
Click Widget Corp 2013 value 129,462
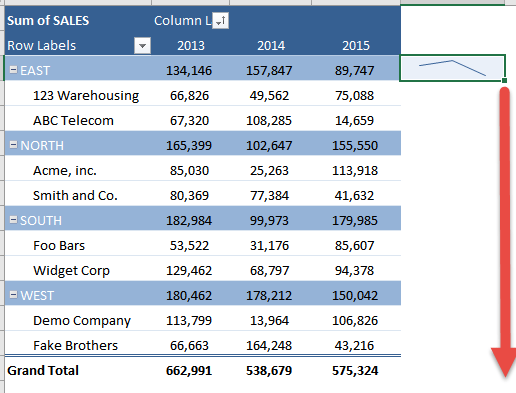tap(189, 271)
